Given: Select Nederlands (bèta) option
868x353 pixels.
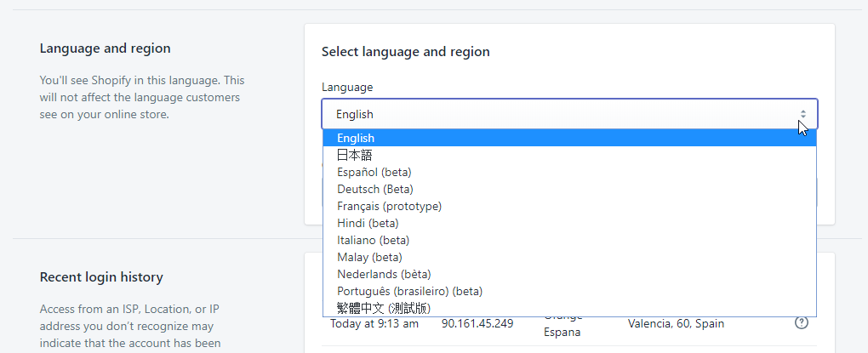Looking at the screenshot, I should pos(384,274).
